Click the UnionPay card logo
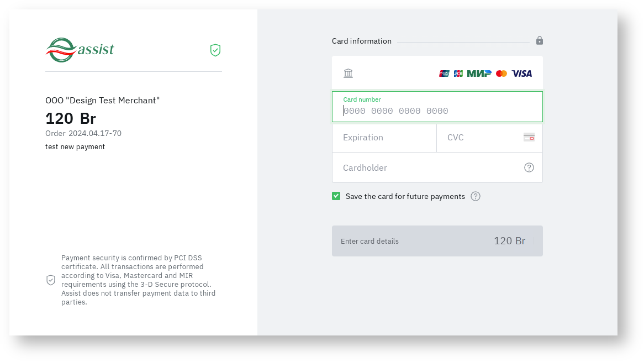644x362 pixels. pos(445,74)
